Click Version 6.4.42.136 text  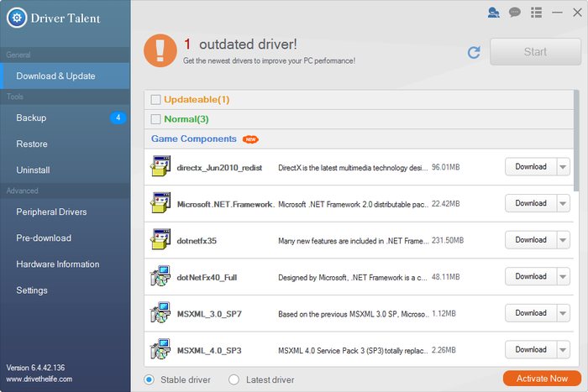coord(35,368)
